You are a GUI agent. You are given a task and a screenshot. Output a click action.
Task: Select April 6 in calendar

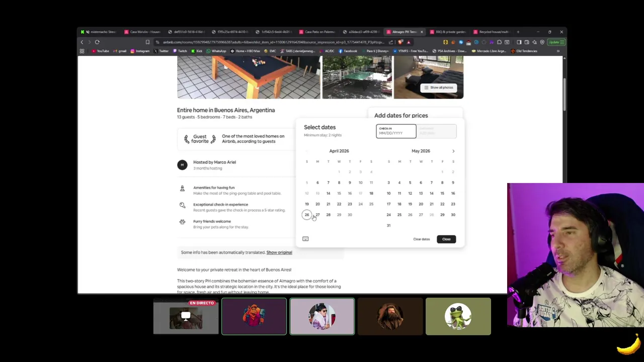[x=317, y=183]
